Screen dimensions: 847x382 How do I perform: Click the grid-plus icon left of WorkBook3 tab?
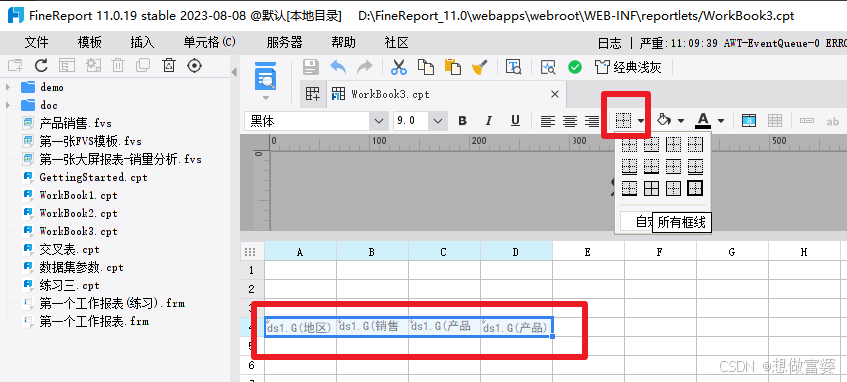pyautogui.click(x=313, y=94)
